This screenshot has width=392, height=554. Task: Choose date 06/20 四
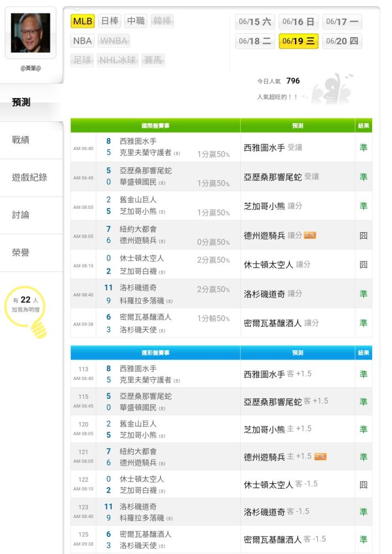342,41
